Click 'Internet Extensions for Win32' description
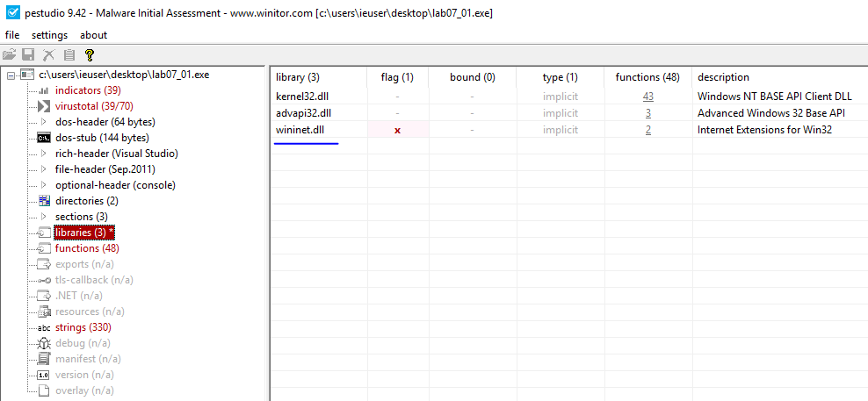The width and height of the screenshot is (868, 401). [765, 130]
